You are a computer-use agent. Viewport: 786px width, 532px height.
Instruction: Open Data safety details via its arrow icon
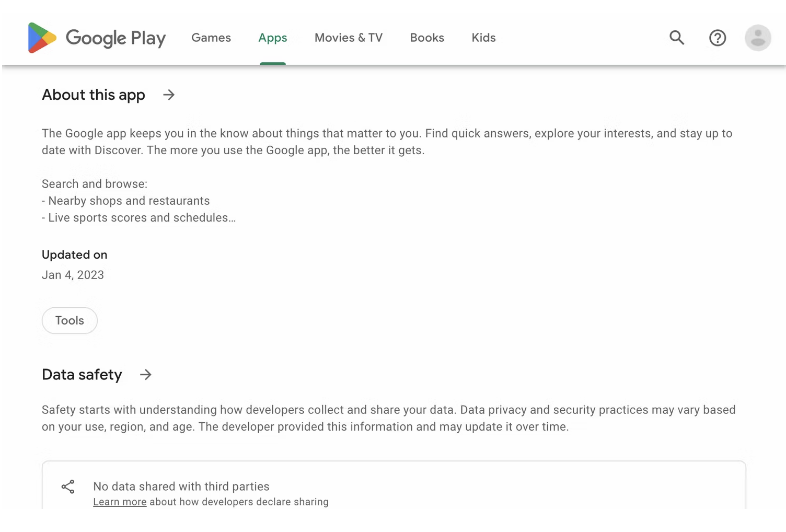pyautogui.click(x=145, y=375)
